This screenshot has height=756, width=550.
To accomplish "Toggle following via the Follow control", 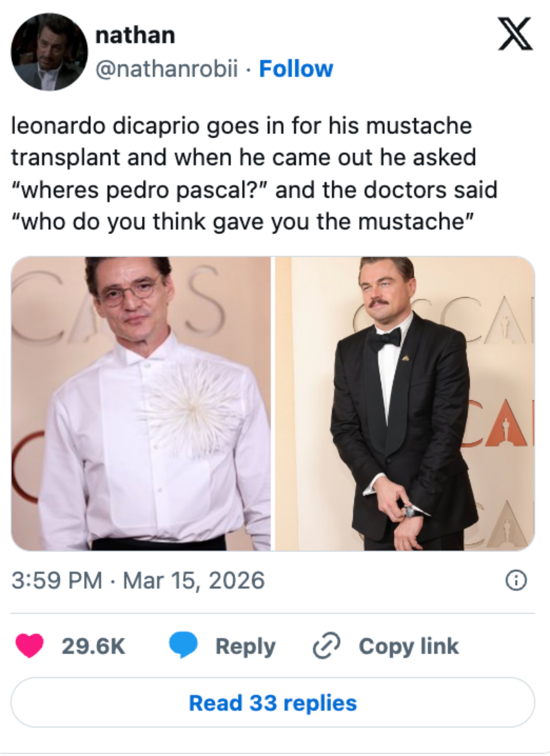I will point(297,69).
